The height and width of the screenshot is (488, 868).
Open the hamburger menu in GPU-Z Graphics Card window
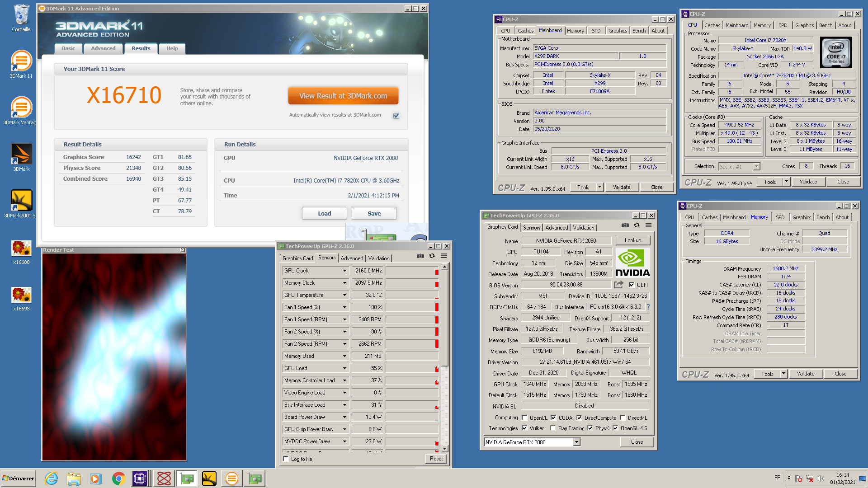(649, 225)
